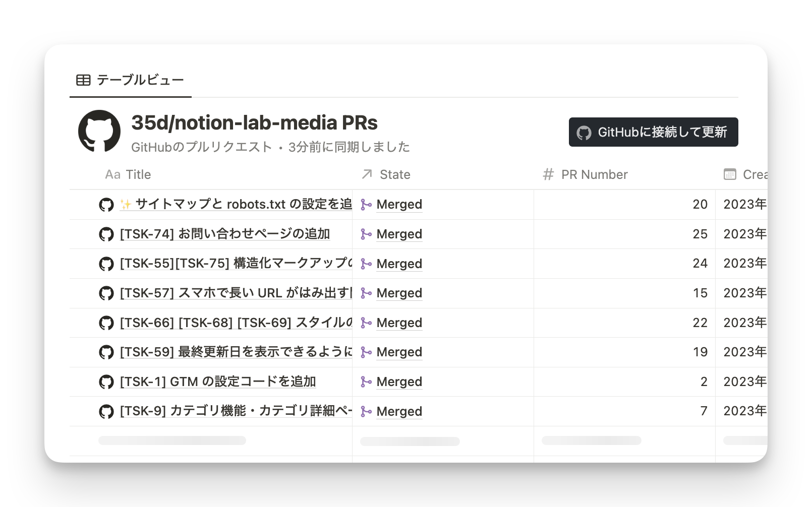The width and height of the screenshot is (812, 507).
Task: Click Merged state for the サイトマップ row
Action: click(x=399, y=205)
